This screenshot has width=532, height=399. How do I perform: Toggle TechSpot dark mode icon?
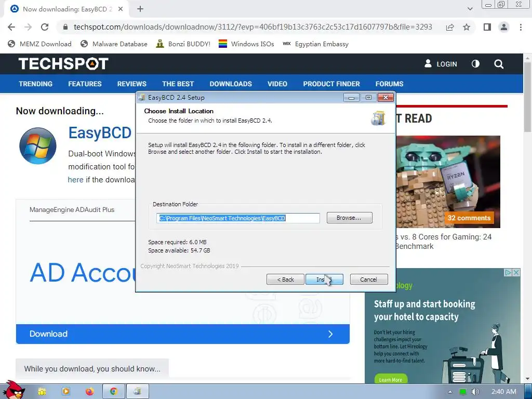pyautogui.click(x=475, y=64)
